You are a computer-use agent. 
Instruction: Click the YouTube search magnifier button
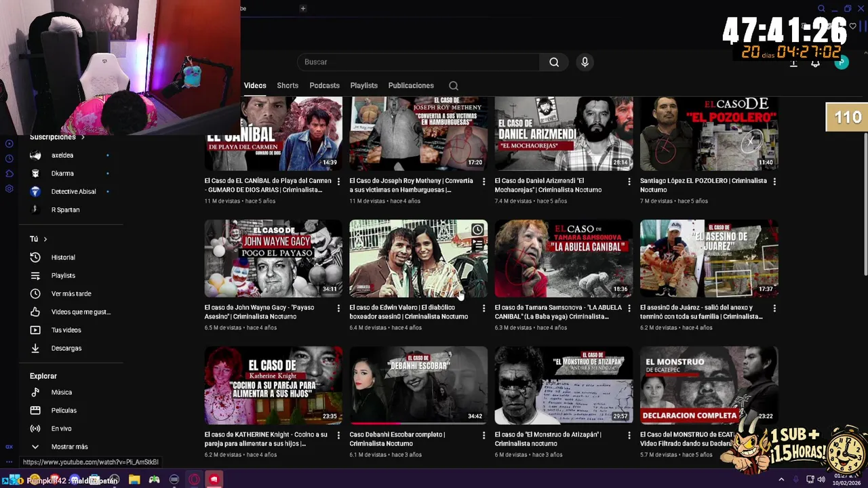click(x=554, y=62)
